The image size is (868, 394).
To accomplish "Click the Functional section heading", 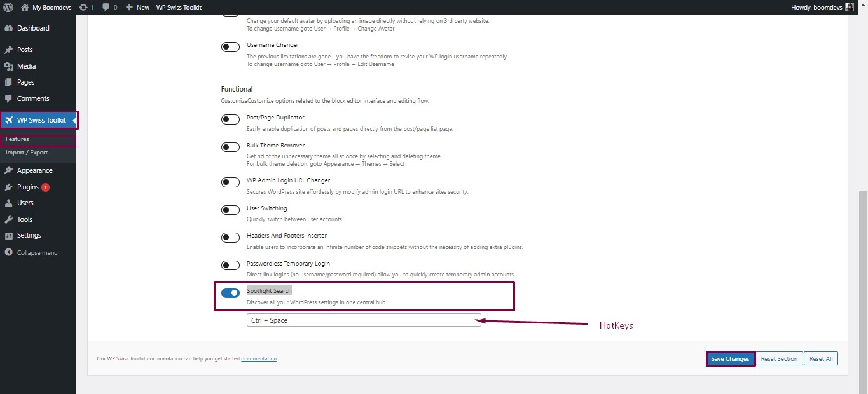I will click(x=237, y=89).
